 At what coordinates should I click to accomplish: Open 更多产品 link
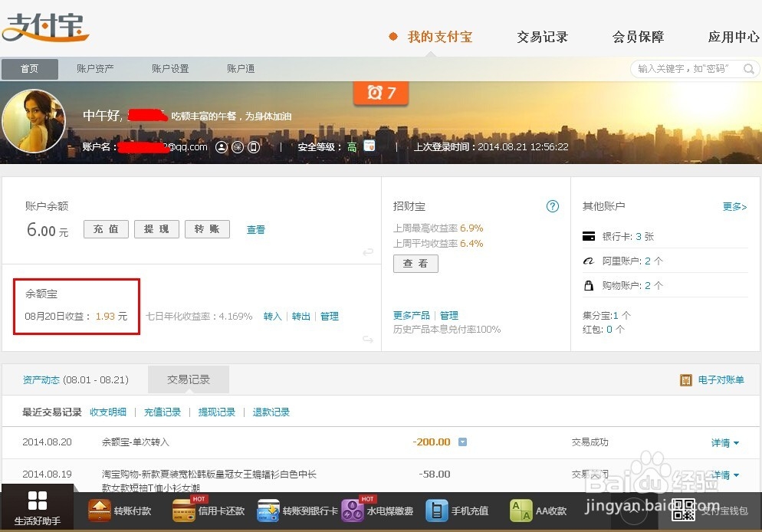click(x=412, y=315)
